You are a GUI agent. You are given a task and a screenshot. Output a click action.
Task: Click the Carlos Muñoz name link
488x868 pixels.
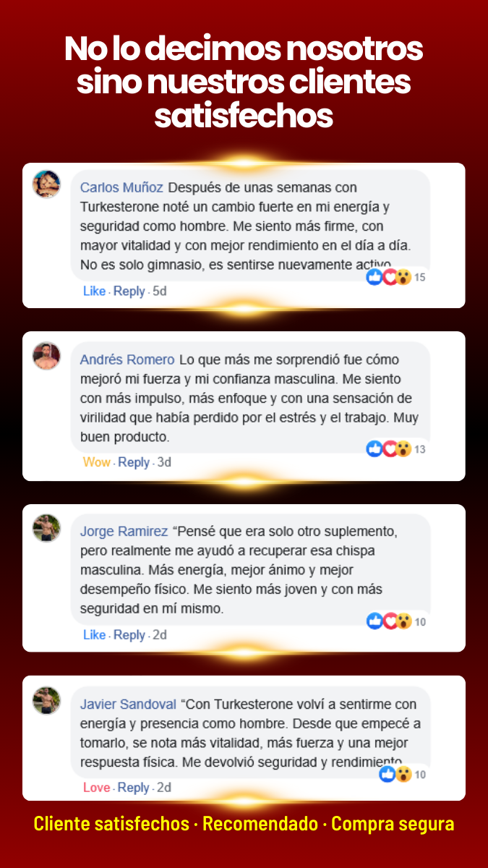121,187
